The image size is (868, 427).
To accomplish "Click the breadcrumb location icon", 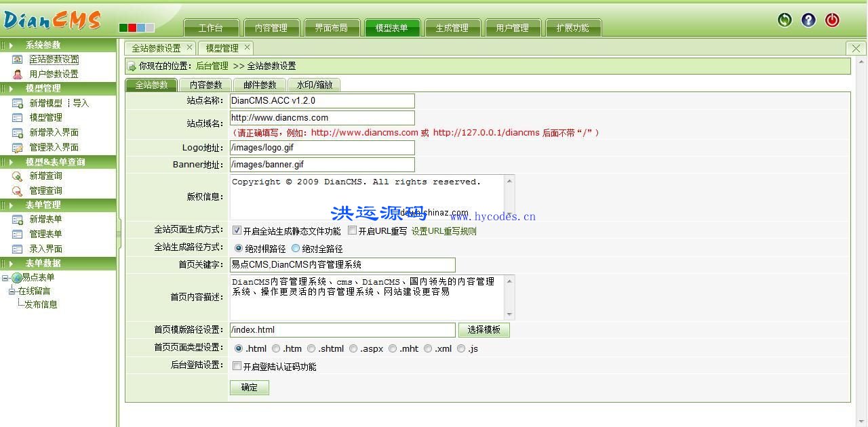I will (132, 66).
